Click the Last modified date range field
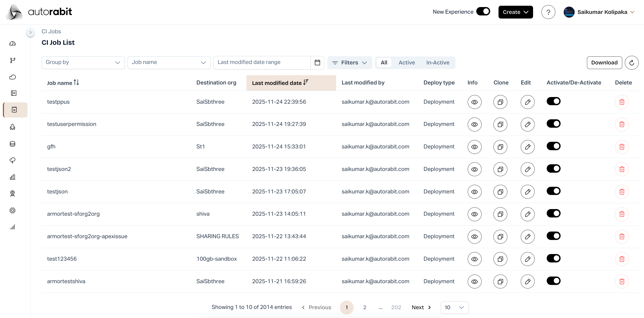Image resolution: width=644 pixels, height=318 pixels. point(261,62)
